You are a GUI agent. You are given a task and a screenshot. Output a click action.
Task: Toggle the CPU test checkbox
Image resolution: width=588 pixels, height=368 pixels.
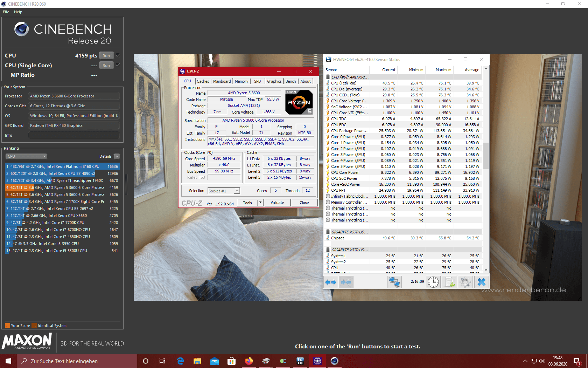pos(118,55)
